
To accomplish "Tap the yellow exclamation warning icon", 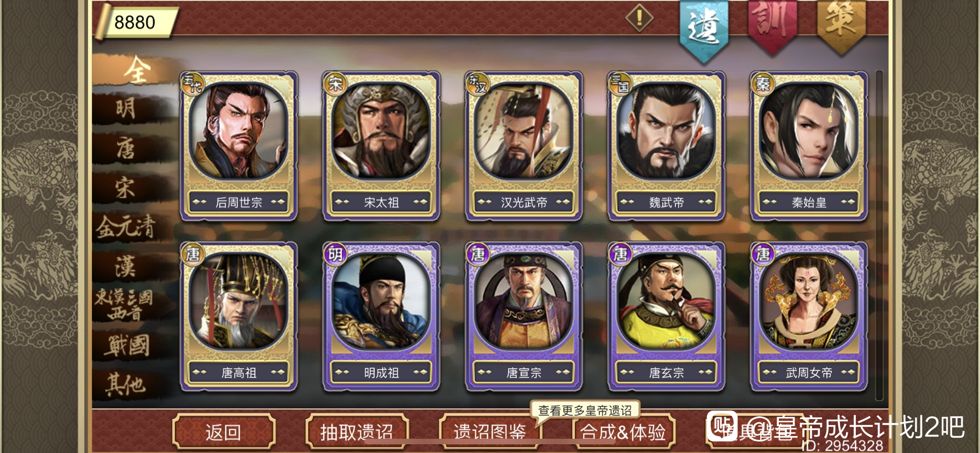I will pos(639,18).
